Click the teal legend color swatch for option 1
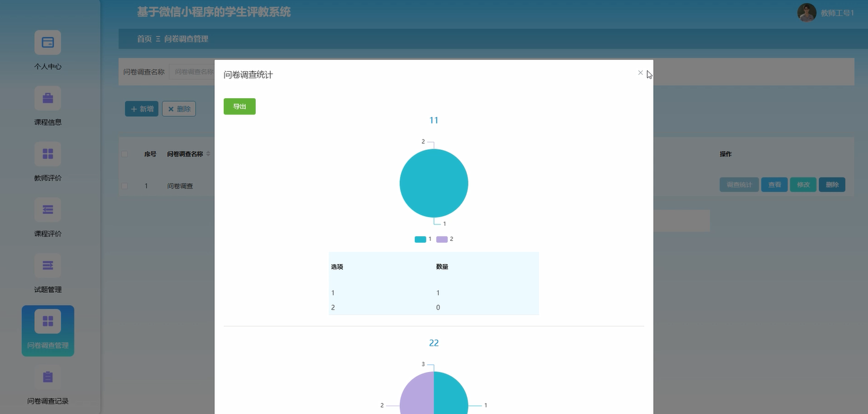The width and height of the screenshot is (868, 414). 420,239
